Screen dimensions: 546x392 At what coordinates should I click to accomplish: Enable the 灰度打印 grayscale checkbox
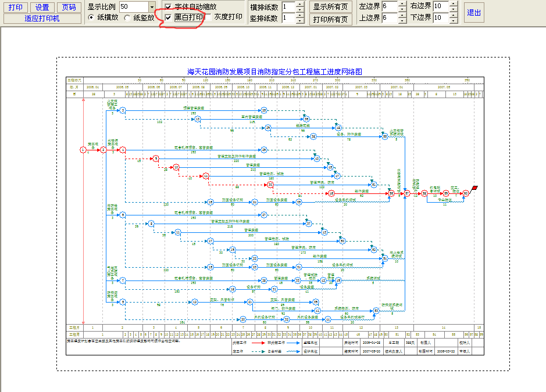point(209,17)
